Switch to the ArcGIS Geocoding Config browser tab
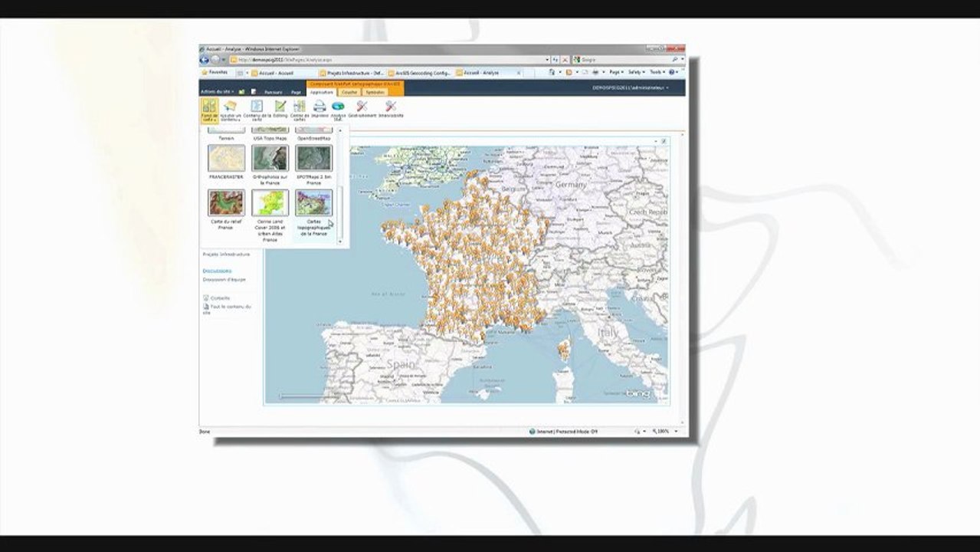This screenshot has height=552, width=980. [418, 73]
